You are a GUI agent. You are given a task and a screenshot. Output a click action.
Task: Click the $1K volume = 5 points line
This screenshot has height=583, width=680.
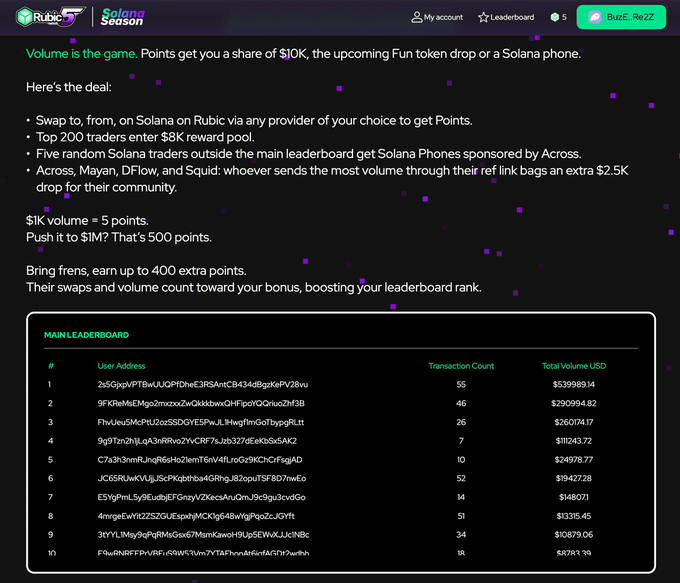[87, 221]
